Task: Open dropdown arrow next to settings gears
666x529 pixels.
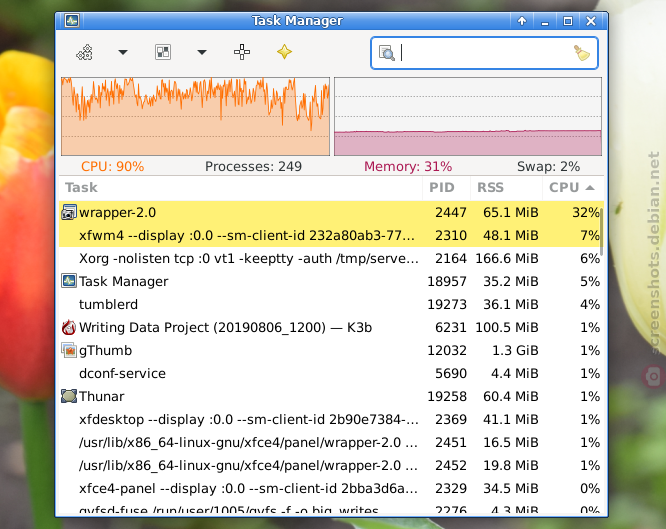Action: [x=123, y=53]
